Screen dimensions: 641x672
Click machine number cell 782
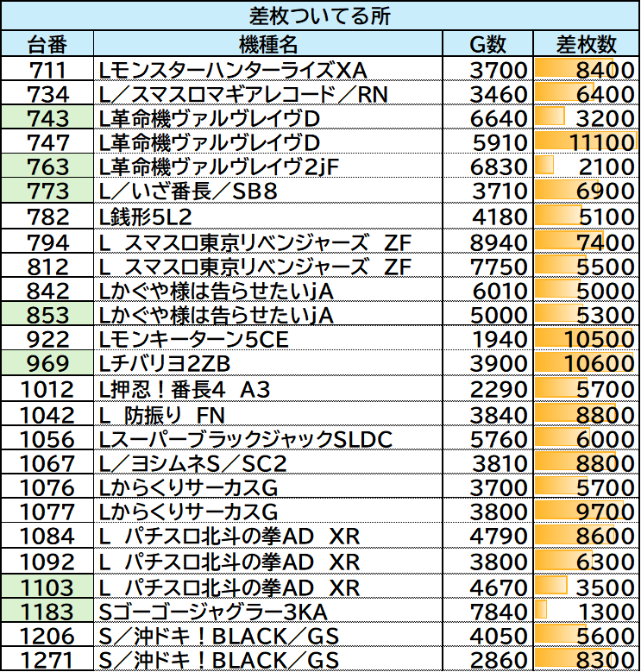tap(47, 216)
